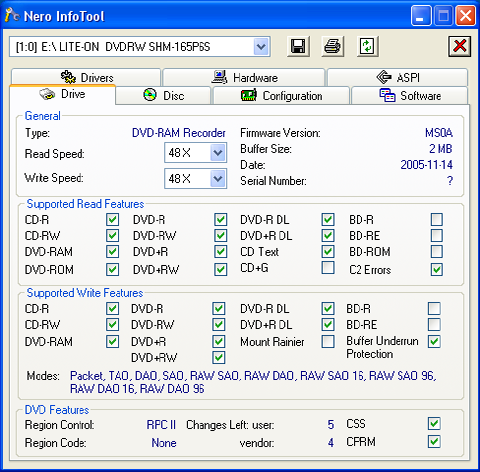The height and width of the screenshot is (472, 480).
Task: Click the disc icon on Disc tab
Action: pos(150,95)
